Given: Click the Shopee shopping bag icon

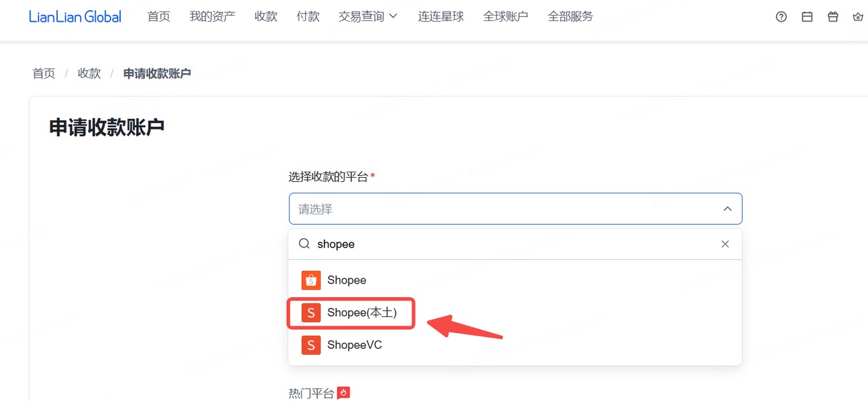Looking at the screenshot, I should [311, 280].
